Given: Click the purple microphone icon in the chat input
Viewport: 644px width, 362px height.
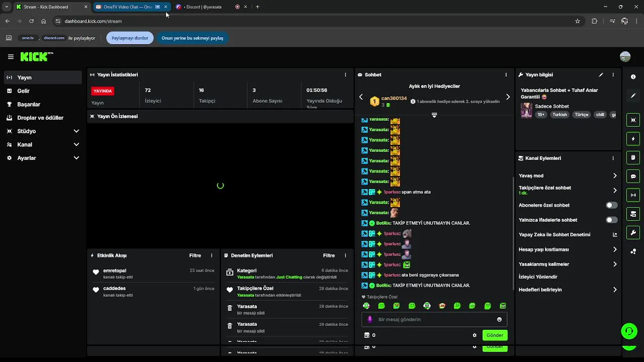Looking at the screenshot, I should [370, 319].
